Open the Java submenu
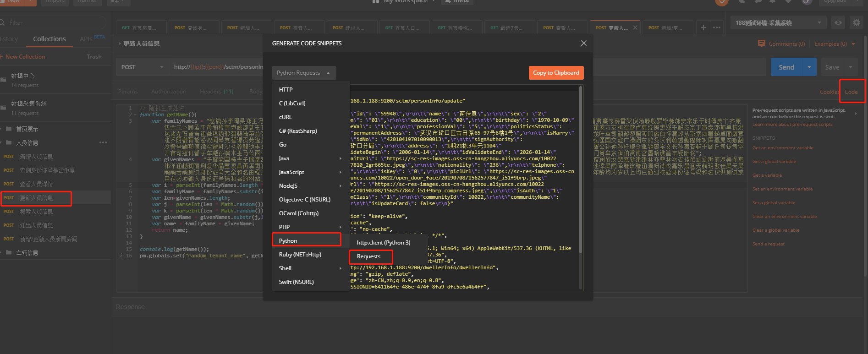 click(311, 158)
